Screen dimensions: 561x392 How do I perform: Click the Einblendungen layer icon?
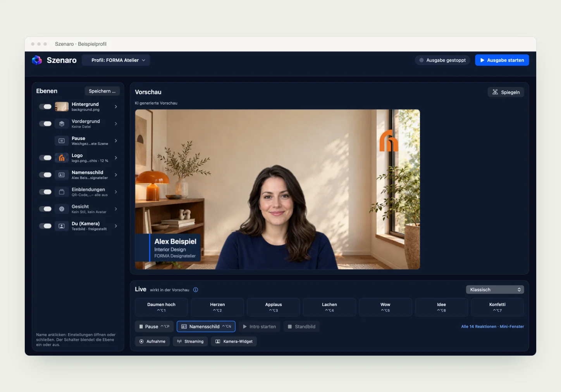62,192
